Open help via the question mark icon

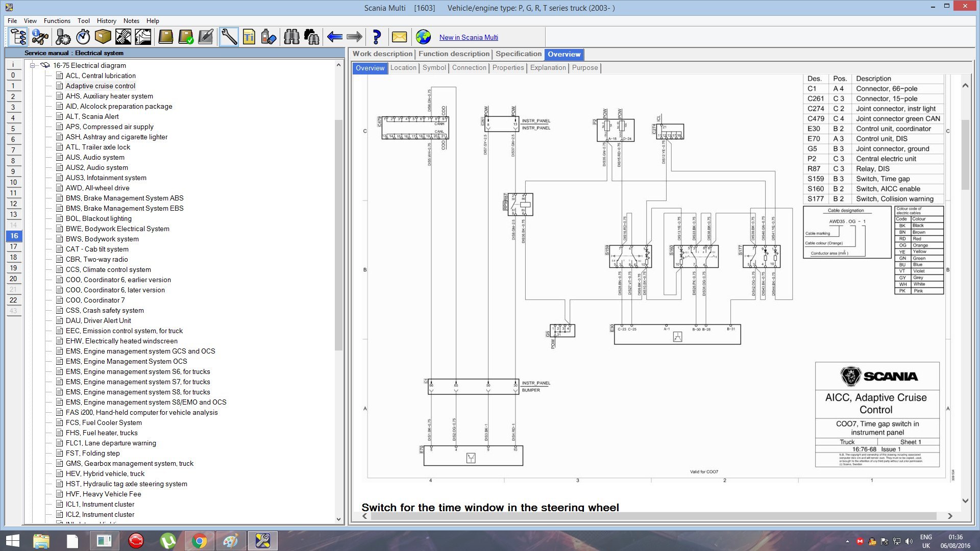pos(377,37)
